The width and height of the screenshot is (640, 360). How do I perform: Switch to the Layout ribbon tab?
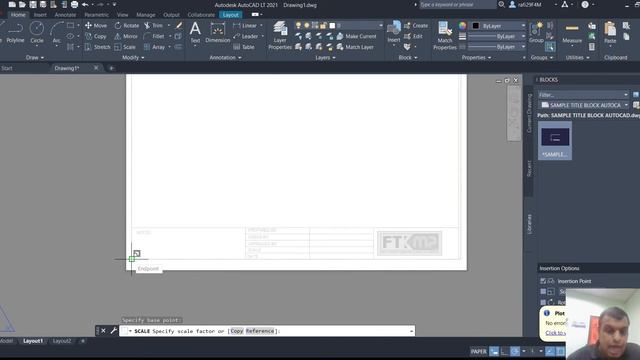231,15
